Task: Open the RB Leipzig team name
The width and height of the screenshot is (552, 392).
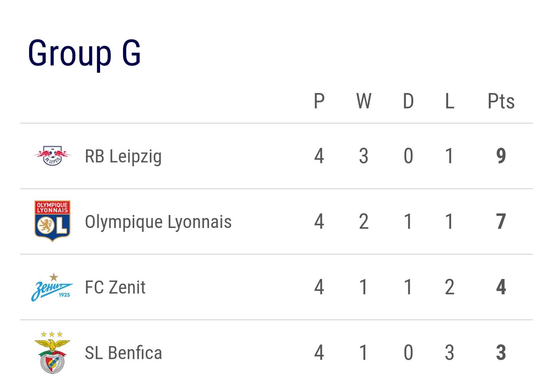Action: coord(123,157)
